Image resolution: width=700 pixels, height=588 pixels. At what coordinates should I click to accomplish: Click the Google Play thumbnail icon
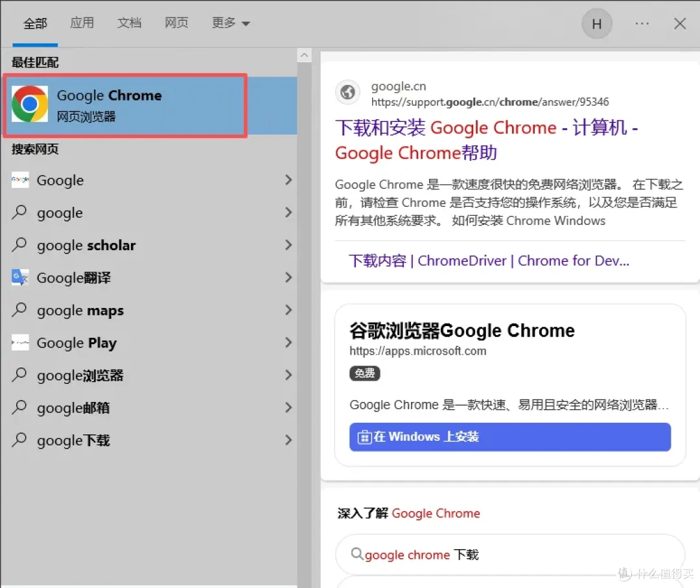pos(20,342)
